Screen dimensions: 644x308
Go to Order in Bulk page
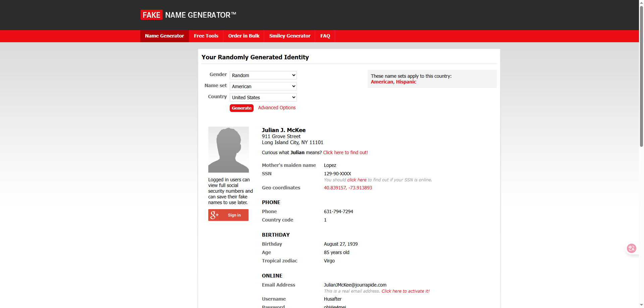tap(244, 36)
